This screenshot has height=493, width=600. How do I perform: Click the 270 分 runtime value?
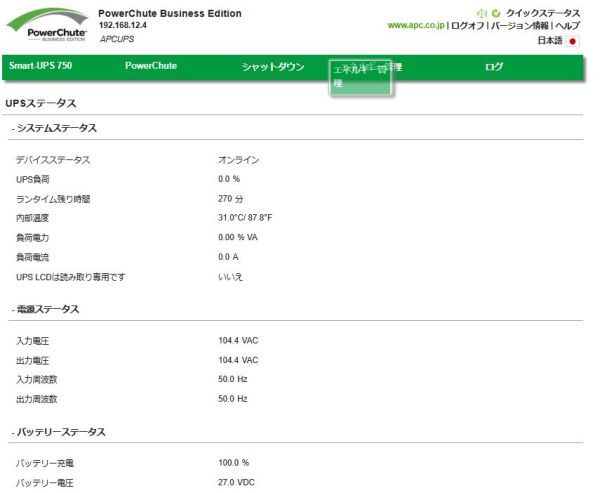pos(231,199)
